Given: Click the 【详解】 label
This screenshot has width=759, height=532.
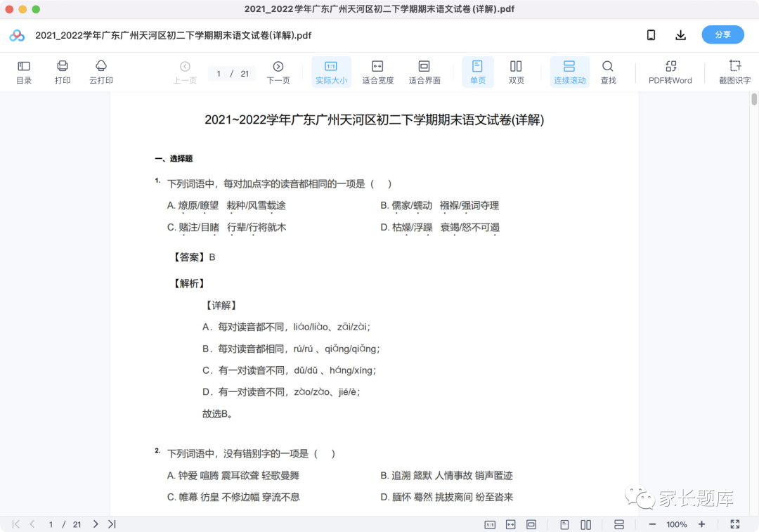Looking at the screenshot, I should (x=221, y=306).
